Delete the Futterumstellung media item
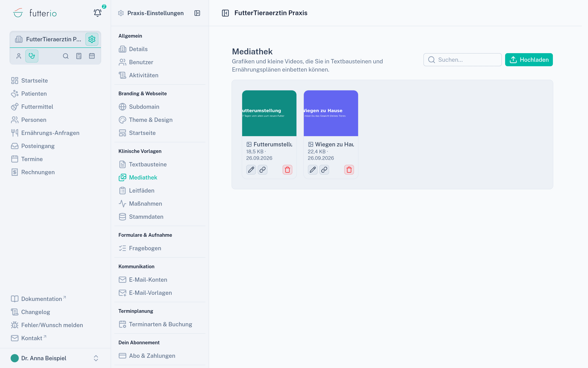The height and width of the screenshot is (368, 588). [x=287, y=170]
